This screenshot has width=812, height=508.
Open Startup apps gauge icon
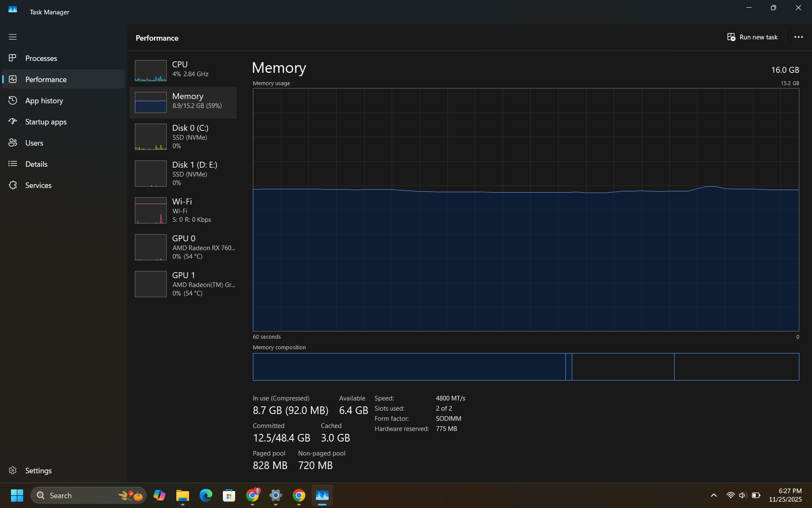tap(13, 121)
